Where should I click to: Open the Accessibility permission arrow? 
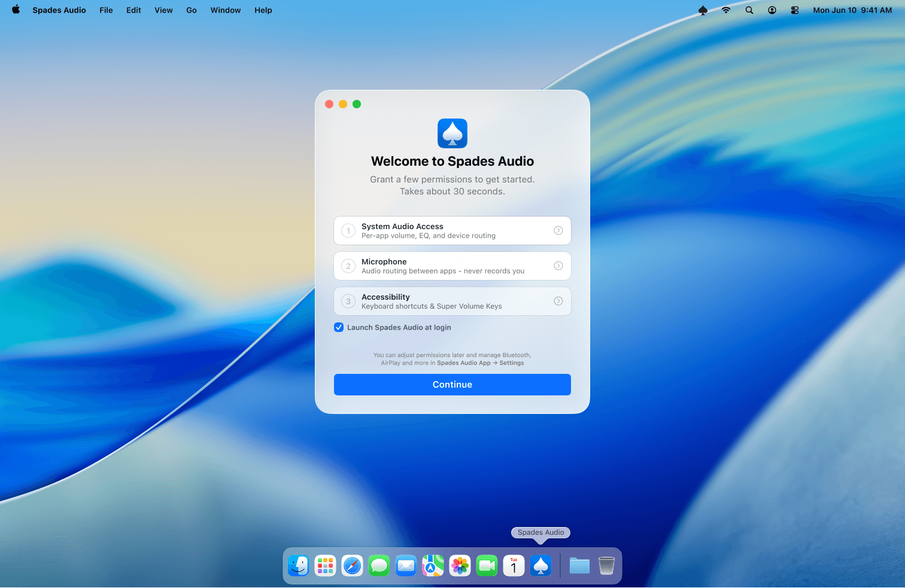(558, 301)
